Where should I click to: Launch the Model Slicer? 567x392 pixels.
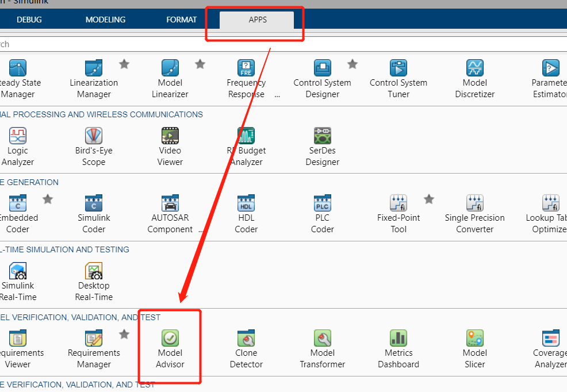475,349
